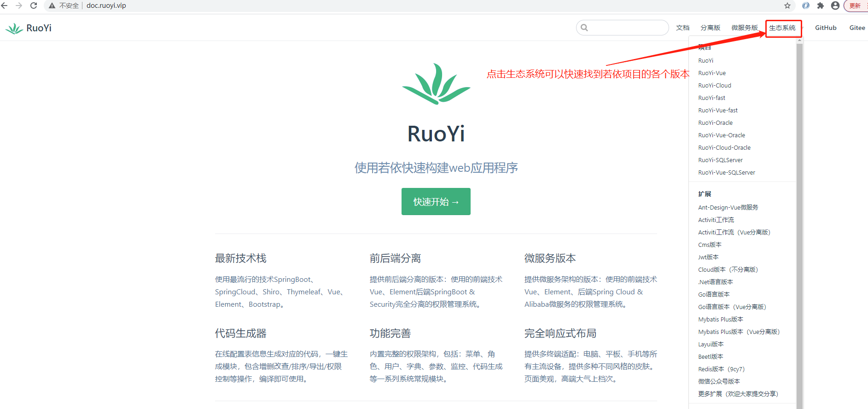Open Ant-Design-Vue微服务 extension link
868x409 pixels.
pyautogui.click(x=728, y=207)
